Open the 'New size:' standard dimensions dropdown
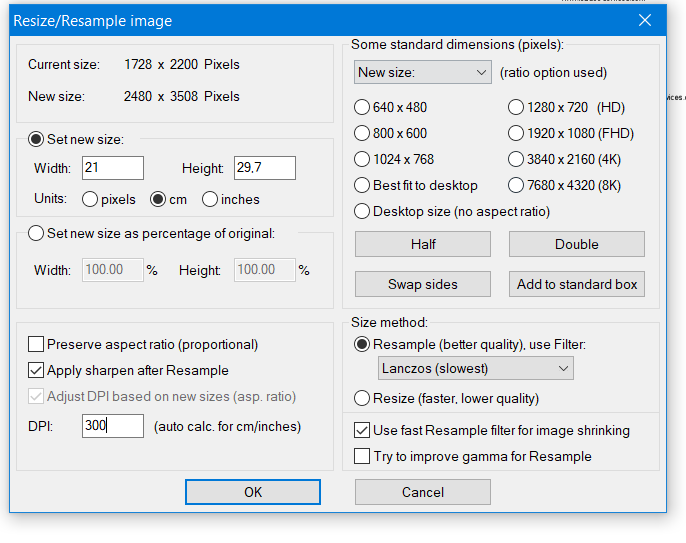 [421, 73]
